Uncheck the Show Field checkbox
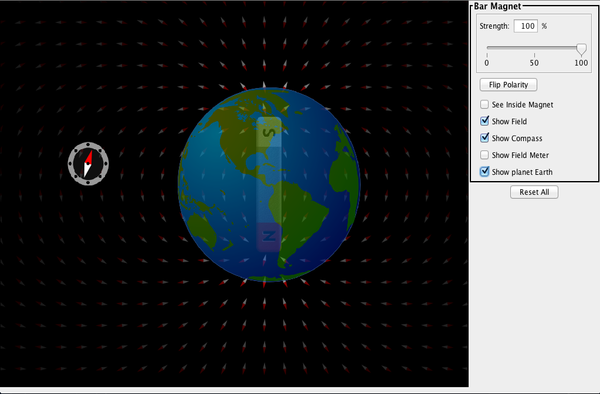 pos(484,121)
